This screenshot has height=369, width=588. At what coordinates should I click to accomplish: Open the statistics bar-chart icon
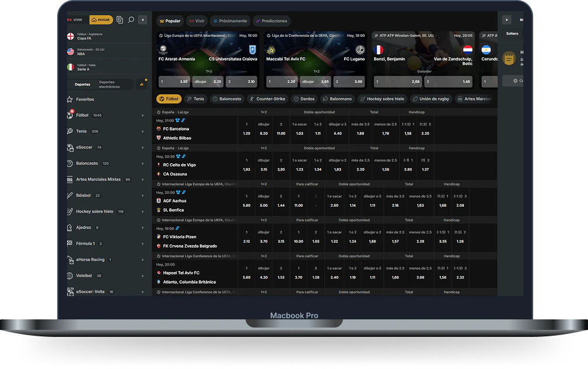141,84
